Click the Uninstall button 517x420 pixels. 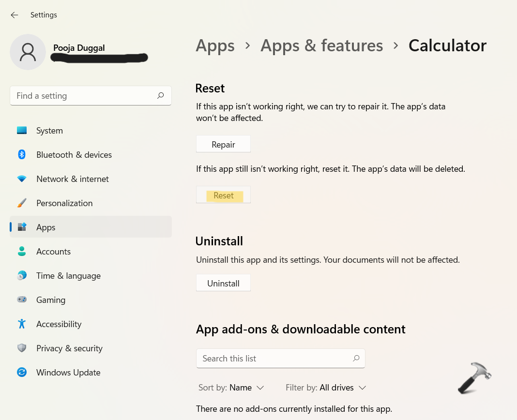[223, 283]
